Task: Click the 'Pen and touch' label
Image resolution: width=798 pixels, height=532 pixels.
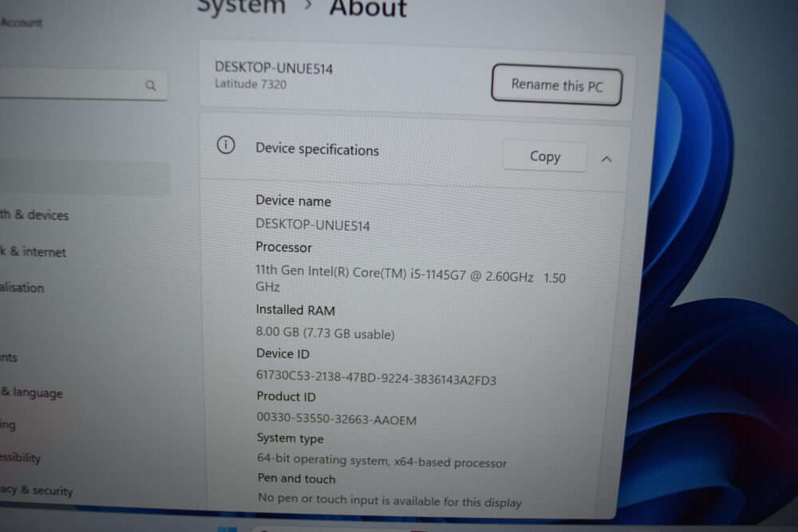Action: [x=297, y=479]
